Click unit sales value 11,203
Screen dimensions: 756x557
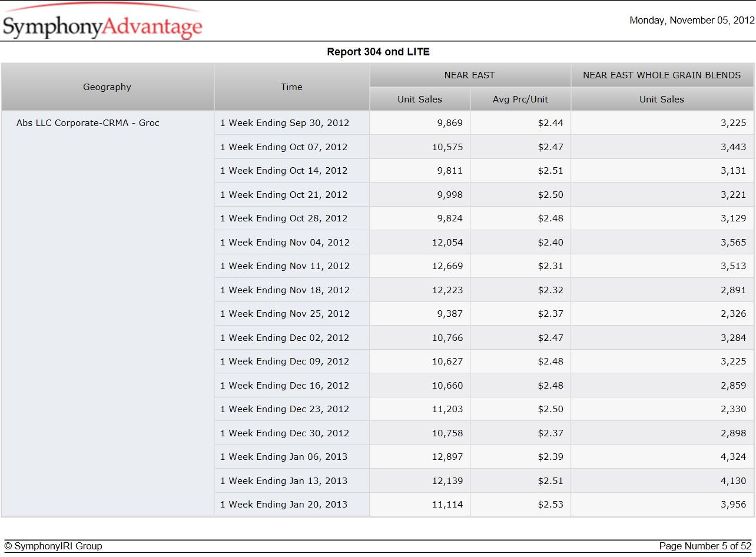447,409
